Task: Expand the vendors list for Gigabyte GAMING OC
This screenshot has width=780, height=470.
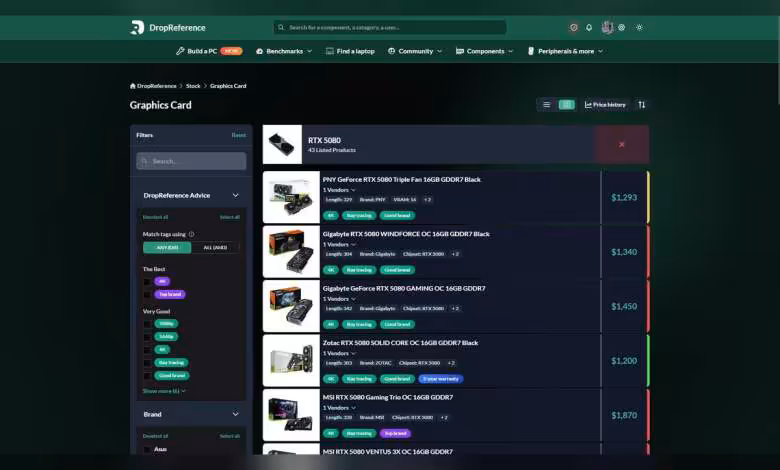Action: pyautogui.click(x=339, y=299)
